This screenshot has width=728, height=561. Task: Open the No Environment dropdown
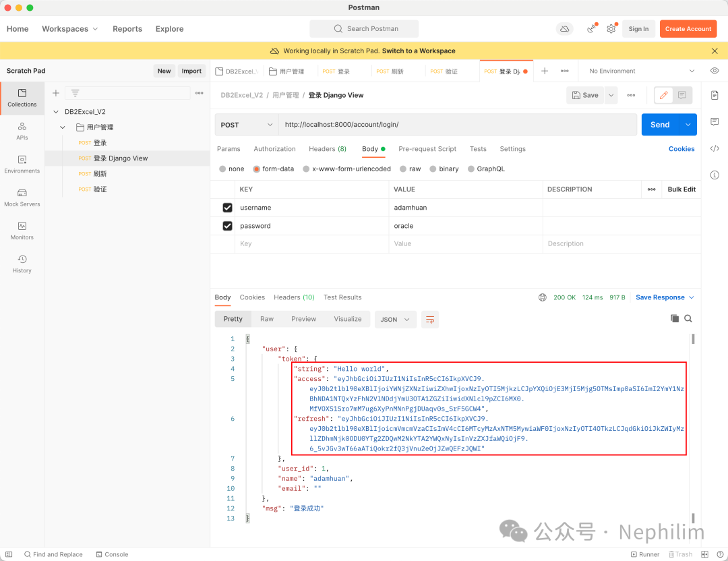coord(642,71)
